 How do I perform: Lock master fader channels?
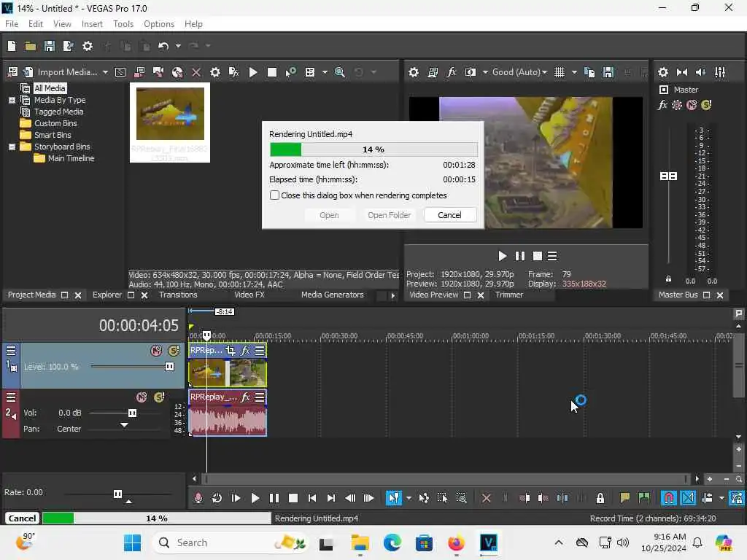pyautogui.click(x=668, y=279)
